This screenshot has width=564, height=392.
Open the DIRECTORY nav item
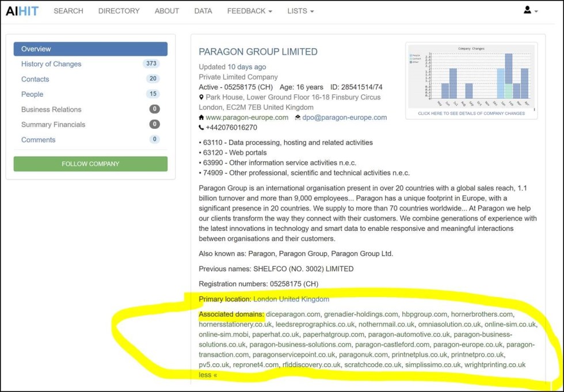119,11
